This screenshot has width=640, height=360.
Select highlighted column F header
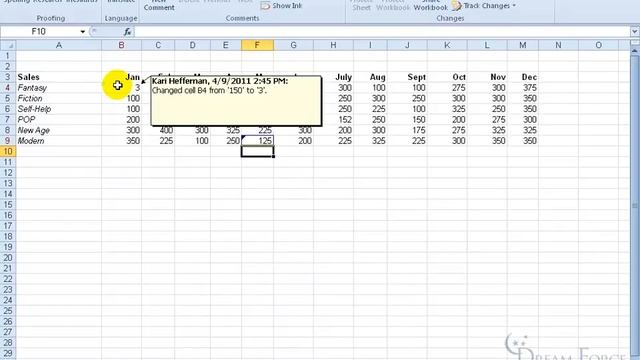click(257, 45)
